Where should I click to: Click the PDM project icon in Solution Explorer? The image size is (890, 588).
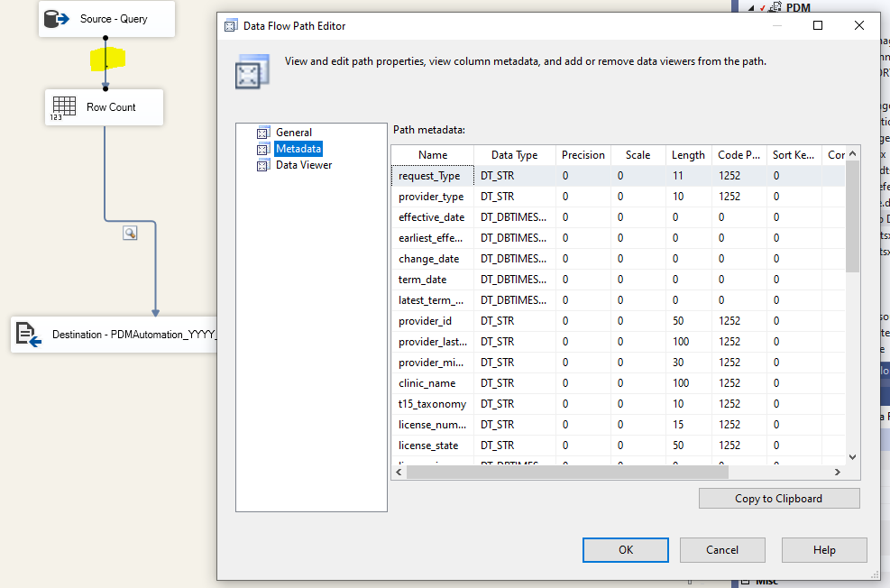775,7
